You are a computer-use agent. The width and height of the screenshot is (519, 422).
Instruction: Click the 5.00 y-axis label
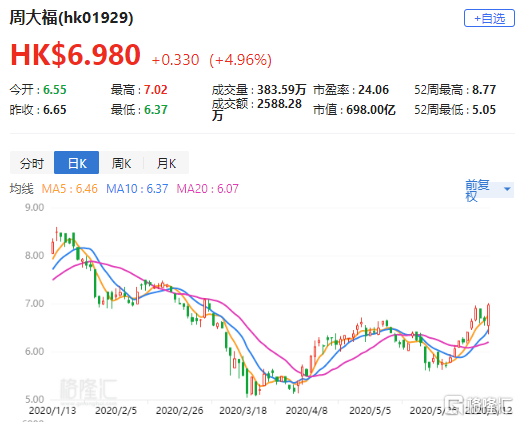34,399
